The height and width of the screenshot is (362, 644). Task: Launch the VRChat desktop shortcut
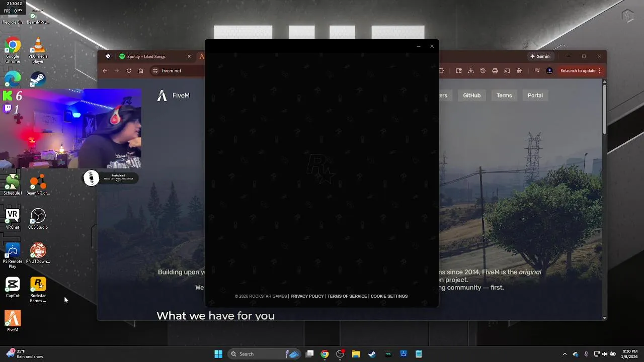coord(13,219)
